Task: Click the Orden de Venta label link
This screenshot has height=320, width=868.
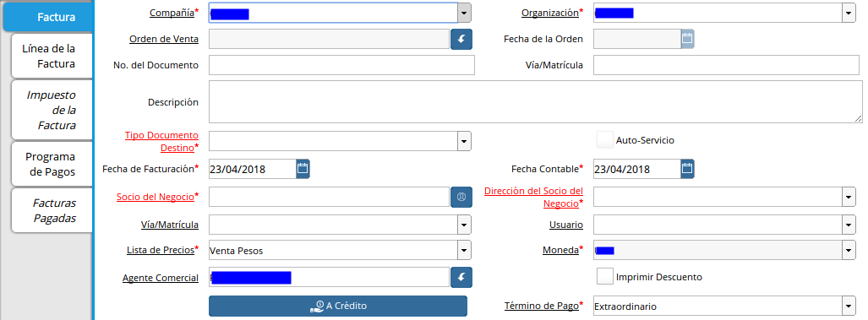Action: click(164, 39)
